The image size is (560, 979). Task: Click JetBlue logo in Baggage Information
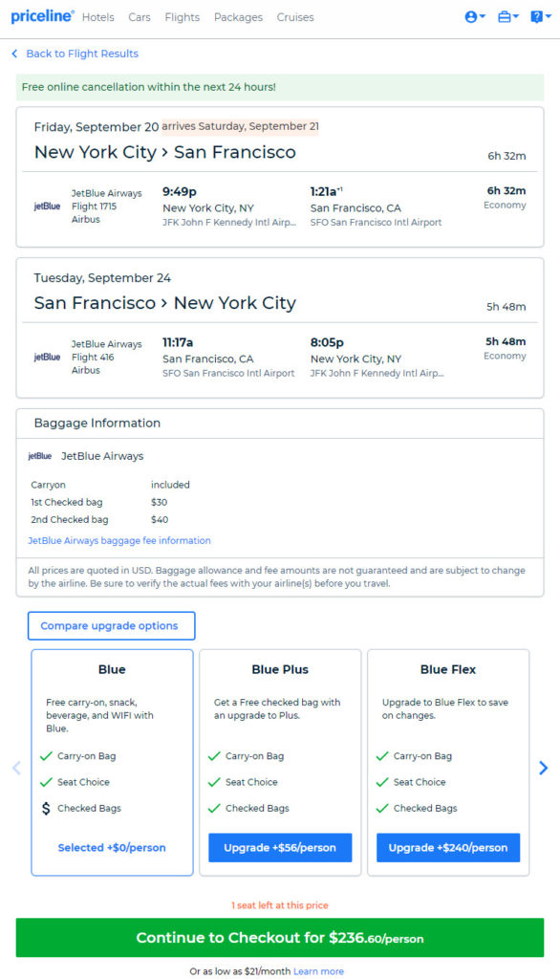click(x=40, y=456)
